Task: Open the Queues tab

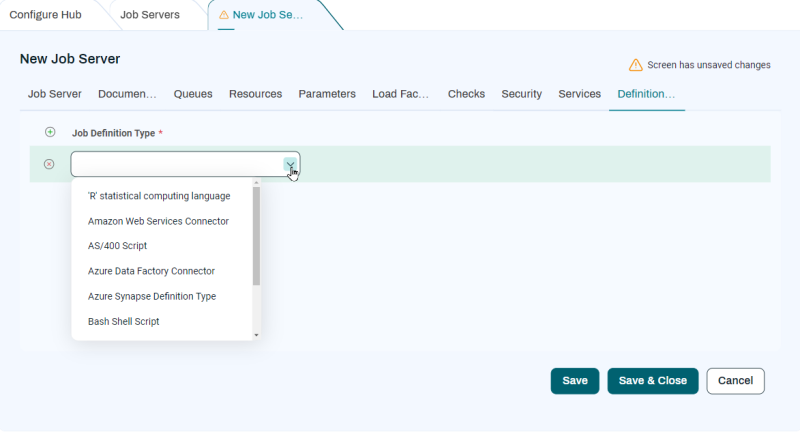Action: coord(193,94)
